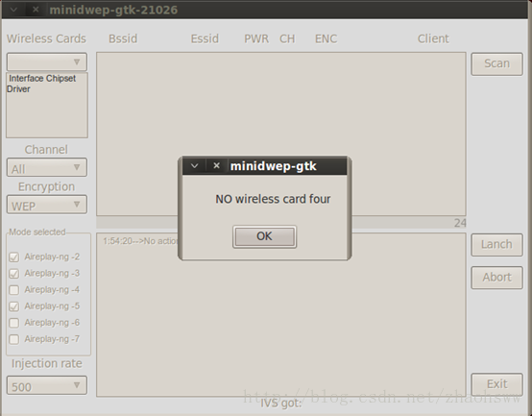Click the CH column header

click(x=287, y=38)
